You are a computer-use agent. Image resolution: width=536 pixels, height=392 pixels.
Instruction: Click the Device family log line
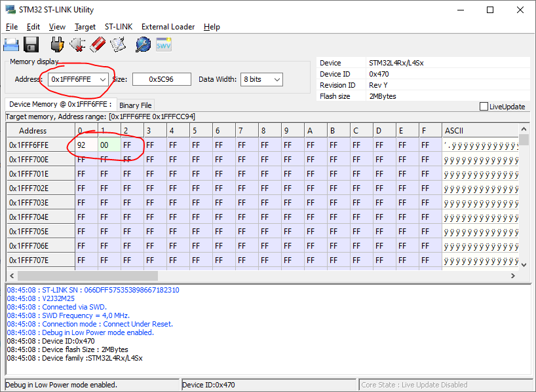pyautogui.click(x=75, y=358)
